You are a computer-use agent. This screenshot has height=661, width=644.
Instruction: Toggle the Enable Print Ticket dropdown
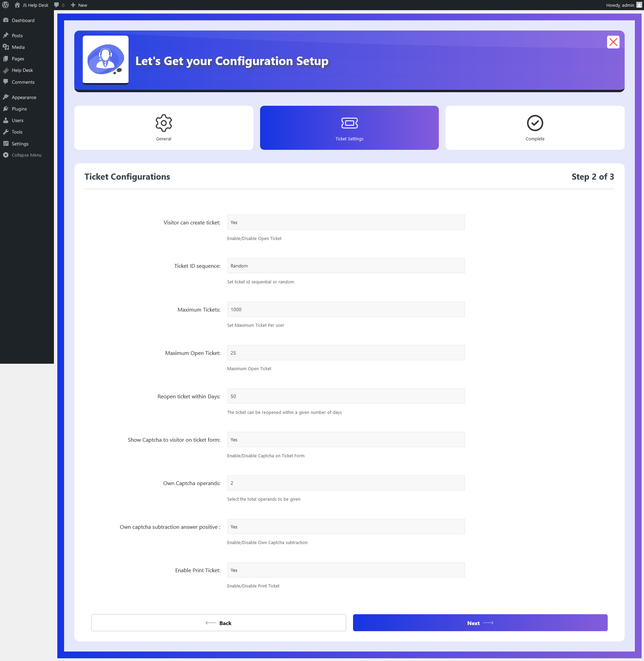click(x=346, y=570)
